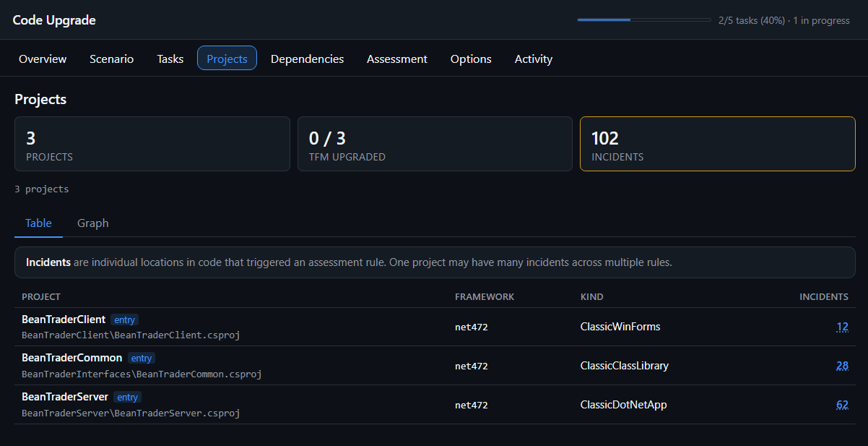Image resolution: width=868 pixels, height=446 pixels.
Task: Select the Projects tab
Action: point(227,59)
